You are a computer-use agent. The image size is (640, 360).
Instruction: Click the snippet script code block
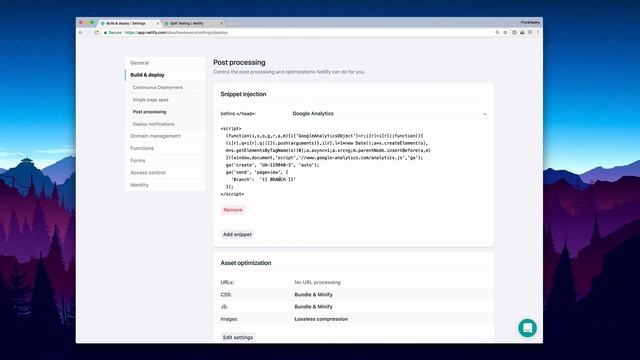[x=326, y=161]
